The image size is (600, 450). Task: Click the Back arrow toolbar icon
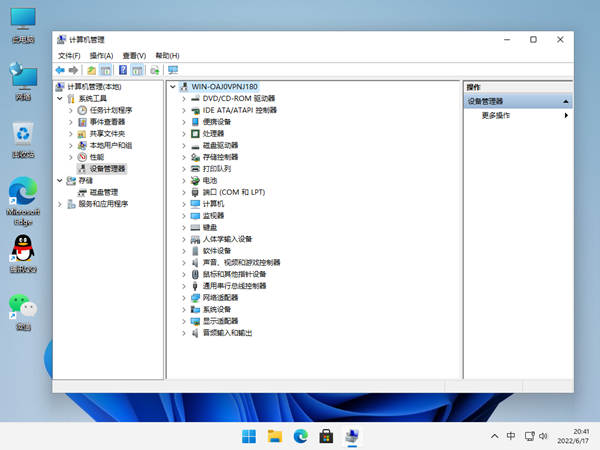[60, 70]
